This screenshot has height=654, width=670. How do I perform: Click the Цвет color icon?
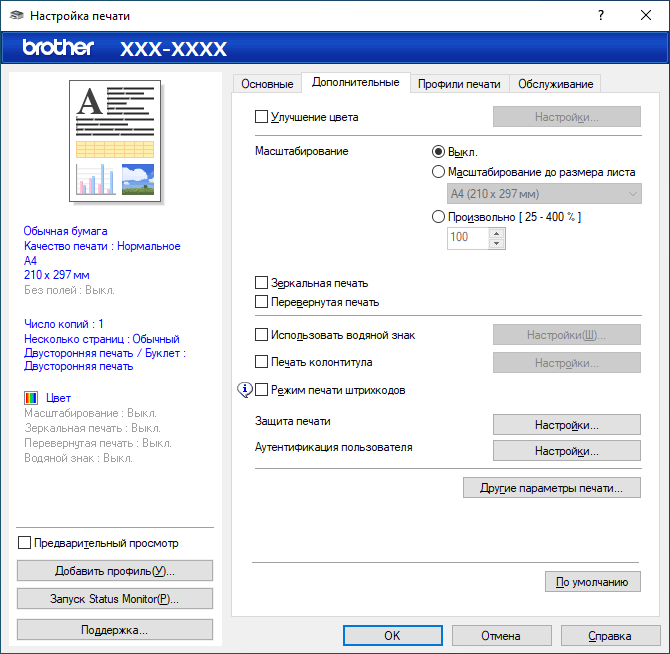click(31, 398)
